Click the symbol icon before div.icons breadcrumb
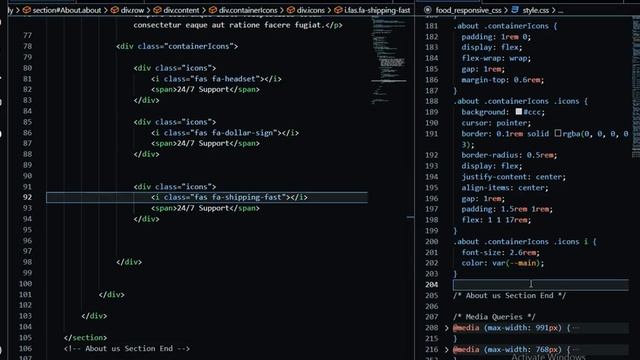This screenshot has width=640, height=360. tap(291, 10)
